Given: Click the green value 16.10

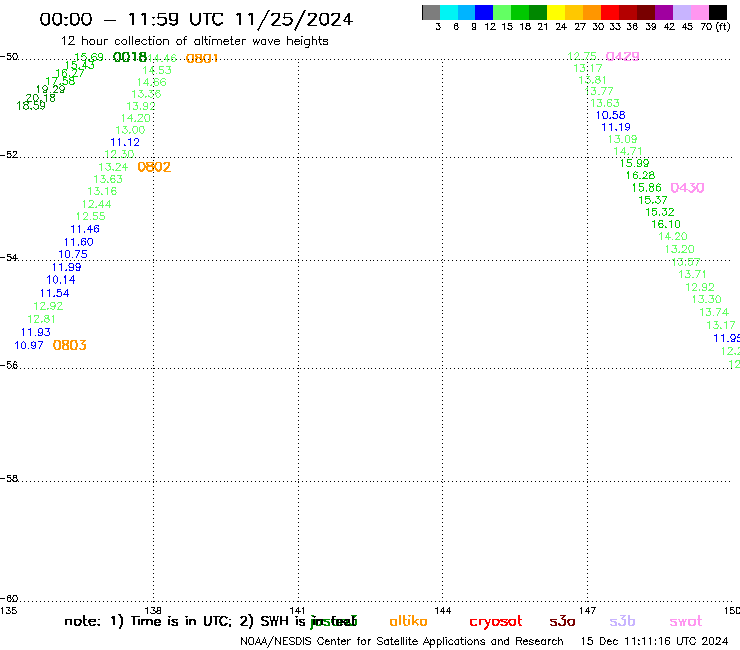Looking at the screenshot, I should pyautogui.click(x=666, y=224).
